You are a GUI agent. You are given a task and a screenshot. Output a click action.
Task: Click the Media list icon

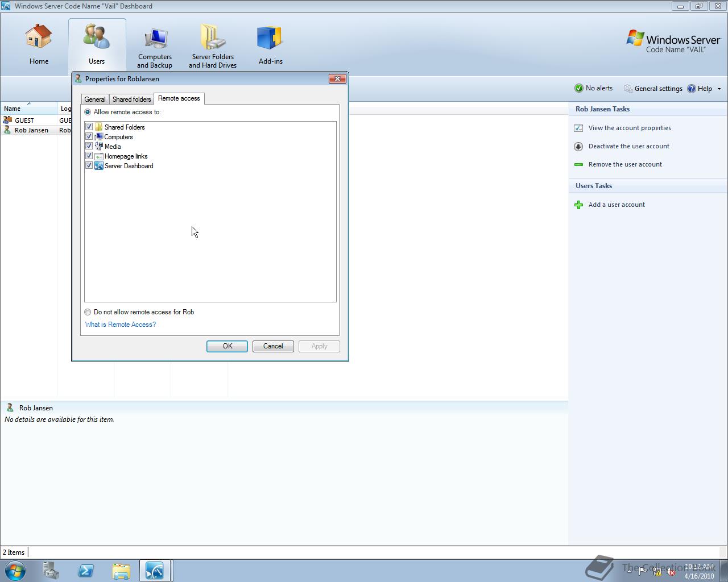(99, 146)
